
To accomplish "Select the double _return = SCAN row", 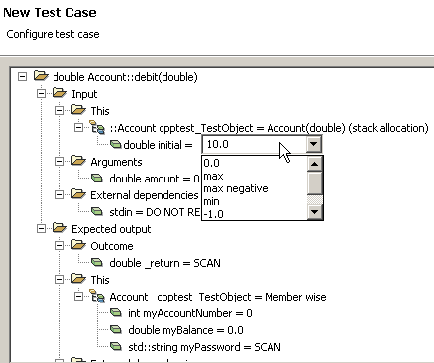I will [x=165, y=263].
